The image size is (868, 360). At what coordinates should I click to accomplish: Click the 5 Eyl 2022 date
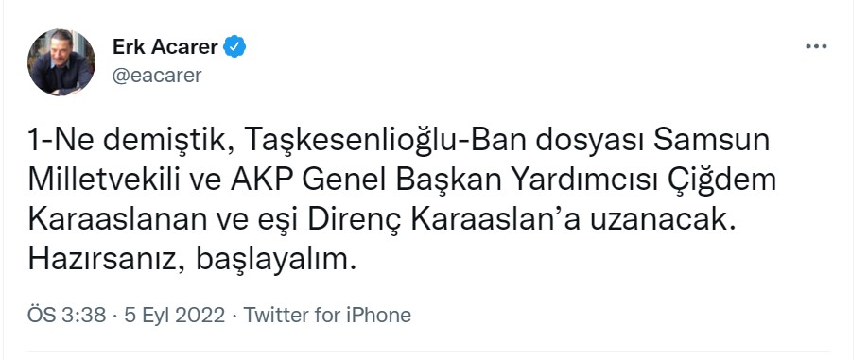coord(174,316)
